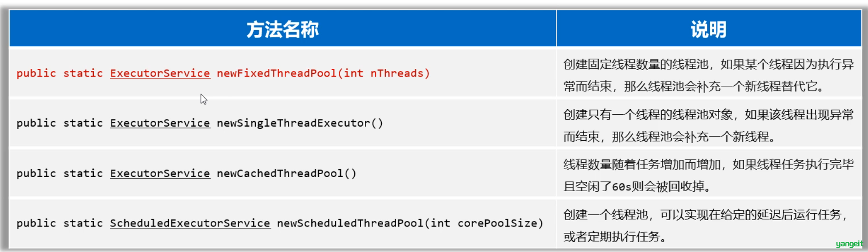Click 'public static' in the newScheduledThreadPool row
Viewport: 868px width, 252px height.
(x=59, y=224)
